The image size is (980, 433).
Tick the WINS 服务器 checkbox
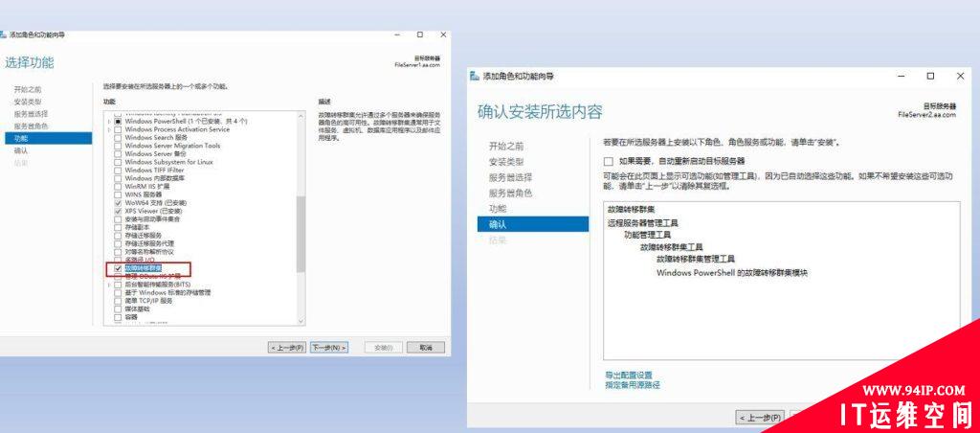click(x=118, y=194)
